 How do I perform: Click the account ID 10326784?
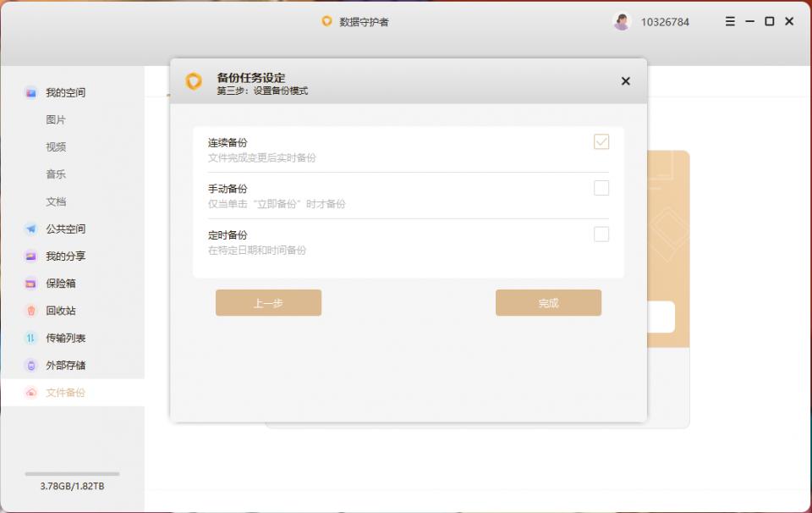click(667, 21)
